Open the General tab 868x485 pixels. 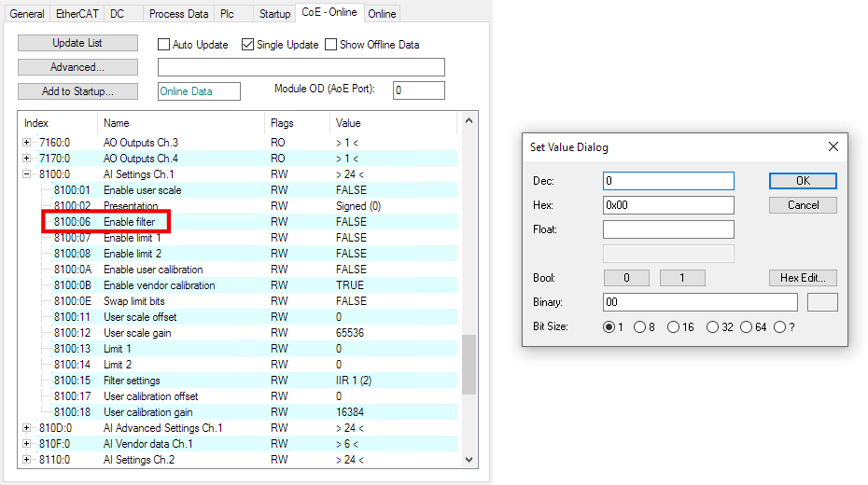26,14
